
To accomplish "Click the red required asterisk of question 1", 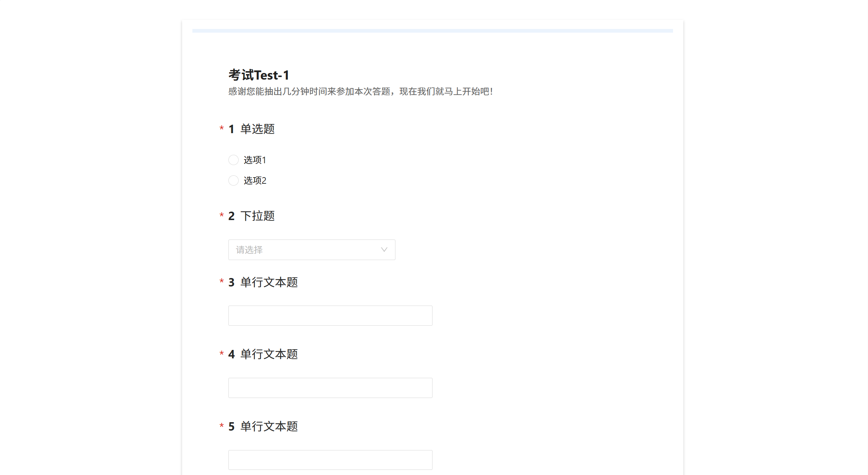I will [x=221, y=128].
